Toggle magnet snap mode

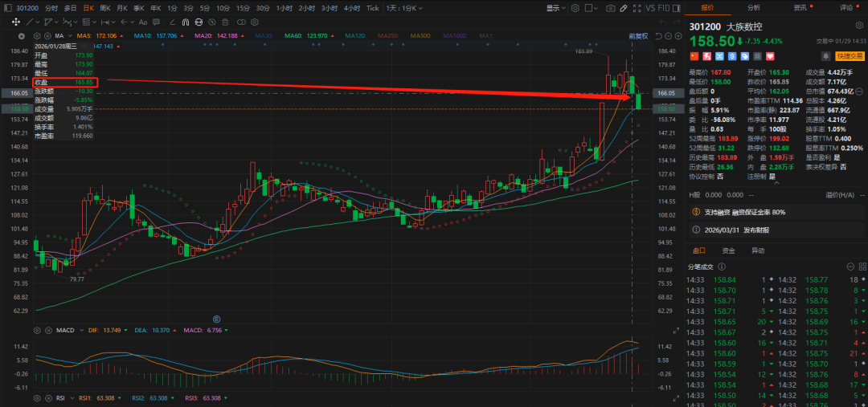tap(186, 22)
